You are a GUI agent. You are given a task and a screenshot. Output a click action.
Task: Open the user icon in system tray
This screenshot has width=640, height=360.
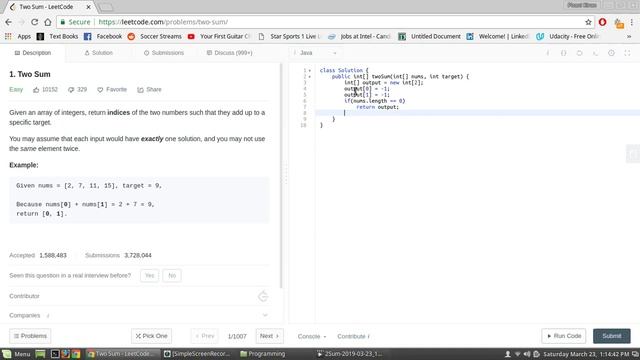click(508, 354)
